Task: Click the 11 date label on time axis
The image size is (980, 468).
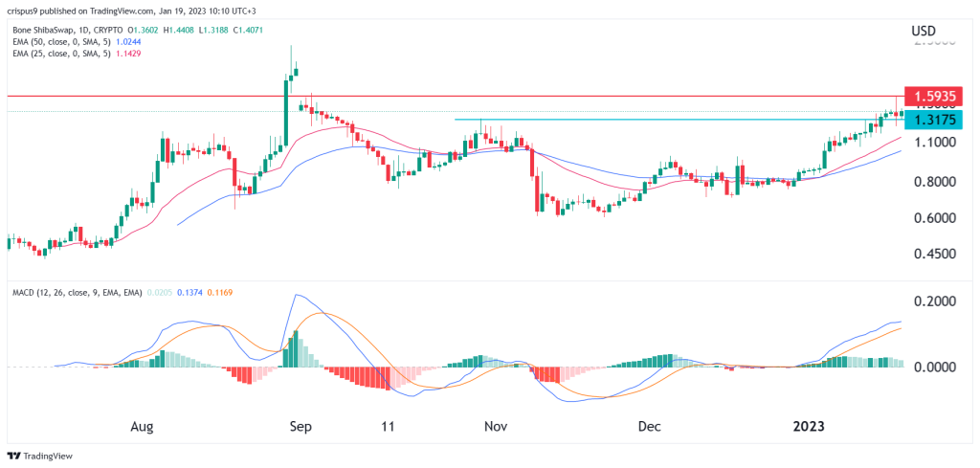Action: tap(389, 428)
